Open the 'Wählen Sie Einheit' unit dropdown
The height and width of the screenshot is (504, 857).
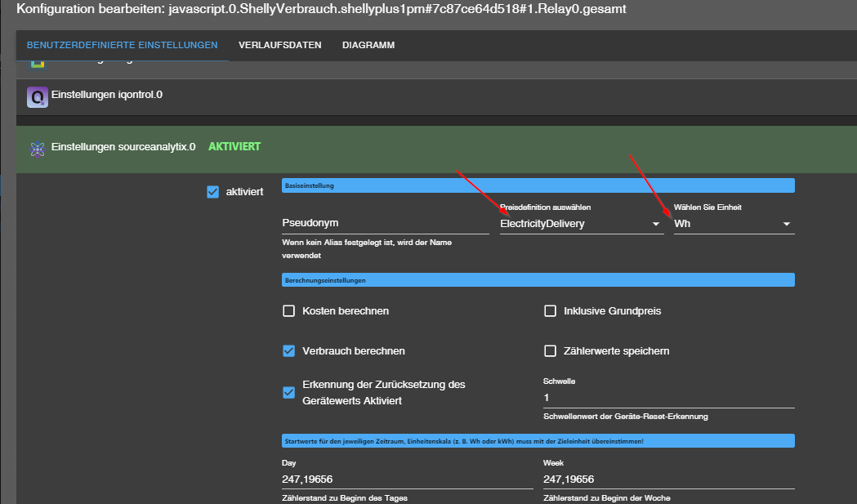pyautogui.click(x=734, y=224)
